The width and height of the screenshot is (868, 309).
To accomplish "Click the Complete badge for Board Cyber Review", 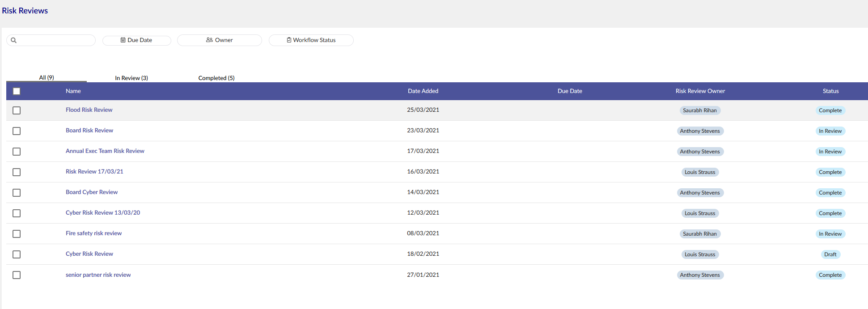I will [x=830, y=193].
